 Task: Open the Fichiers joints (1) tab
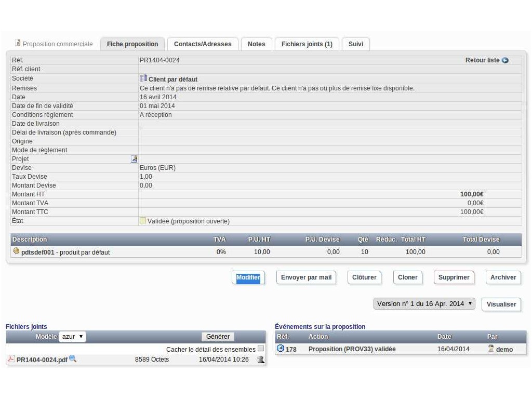307,44
